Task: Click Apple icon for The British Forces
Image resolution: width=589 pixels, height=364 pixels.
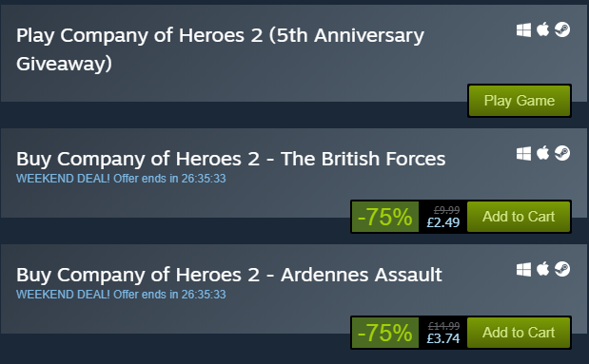Action: tap(542, 153)
